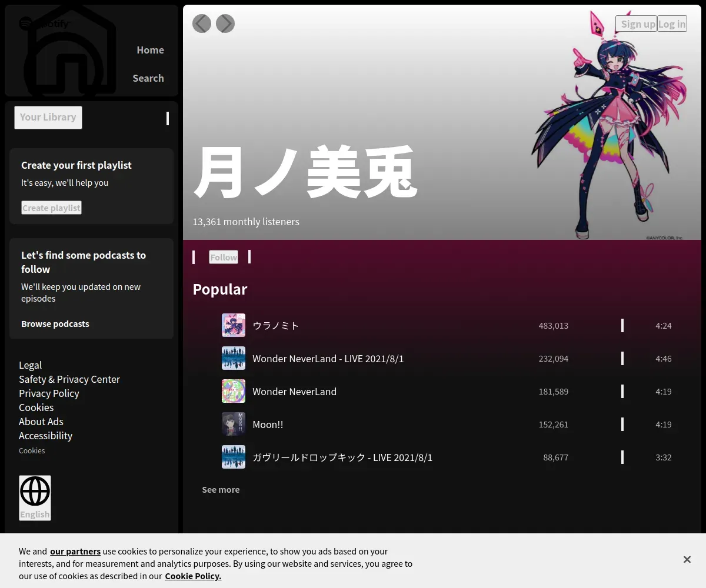Click the Your Library button
Viewport: 706px width, 588px height.
[48, 117]
